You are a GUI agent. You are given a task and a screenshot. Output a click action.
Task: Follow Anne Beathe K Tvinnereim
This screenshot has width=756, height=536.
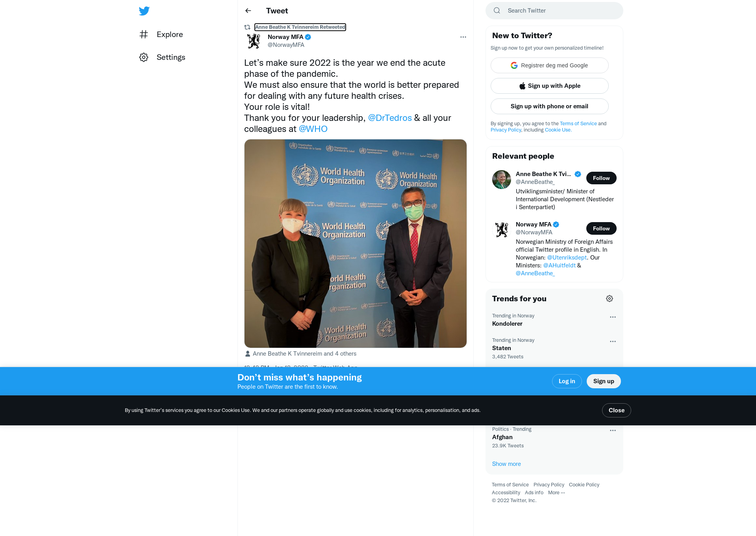click(601, 178)
